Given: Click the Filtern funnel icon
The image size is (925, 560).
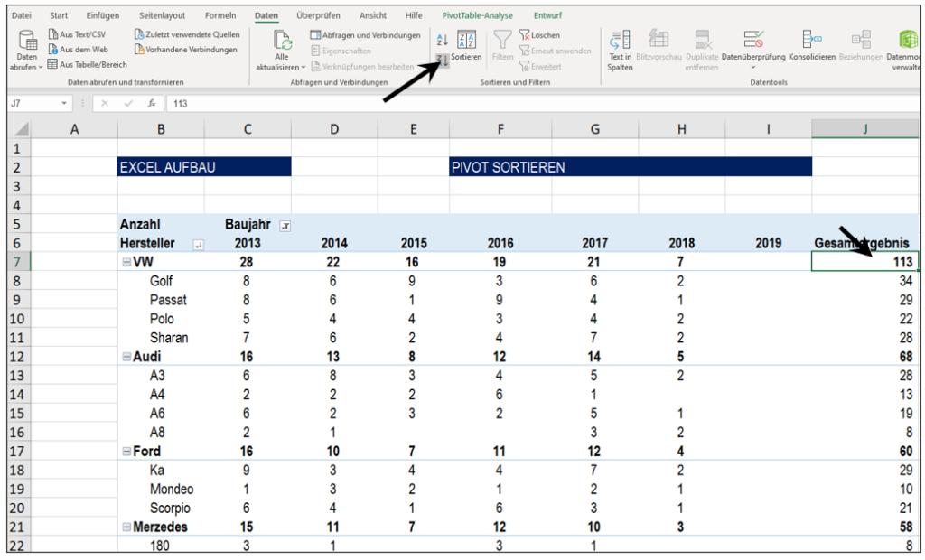Looking at the screenshot, I should (x=502, y=40).
